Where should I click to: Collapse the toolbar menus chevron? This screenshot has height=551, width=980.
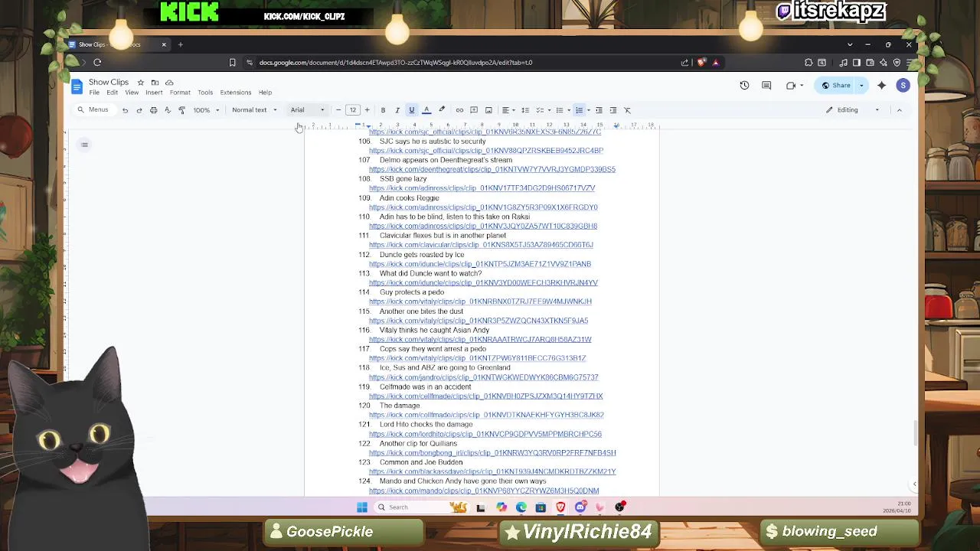900,110
